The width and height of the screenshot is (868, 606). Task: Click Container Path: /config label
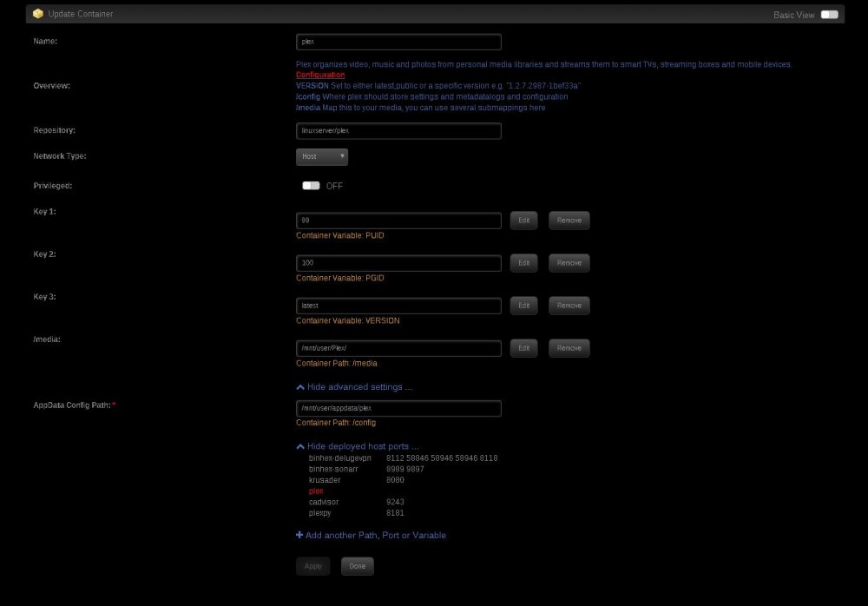[x=336, y=423]
